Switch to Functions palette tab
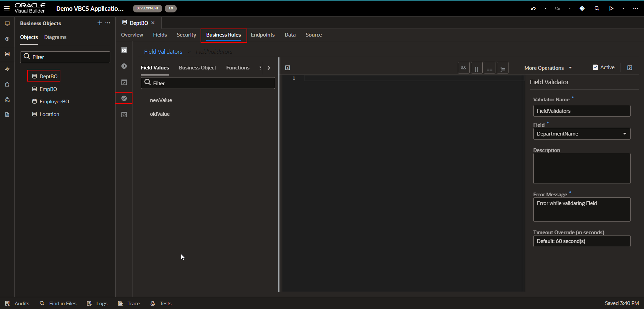This screenshot has width=644, height=309. (238, 68)
